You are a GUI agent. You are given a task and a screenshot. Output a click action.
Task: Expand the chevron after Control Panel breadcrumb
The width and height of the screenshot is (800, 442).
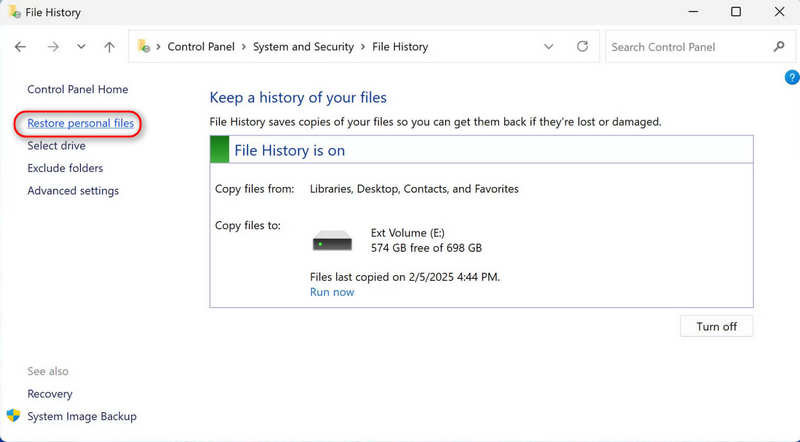(244, 47)
